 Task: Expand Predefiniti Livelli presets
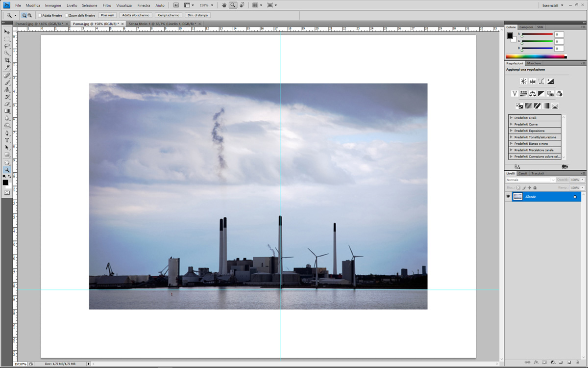click(x=511, y=118)
